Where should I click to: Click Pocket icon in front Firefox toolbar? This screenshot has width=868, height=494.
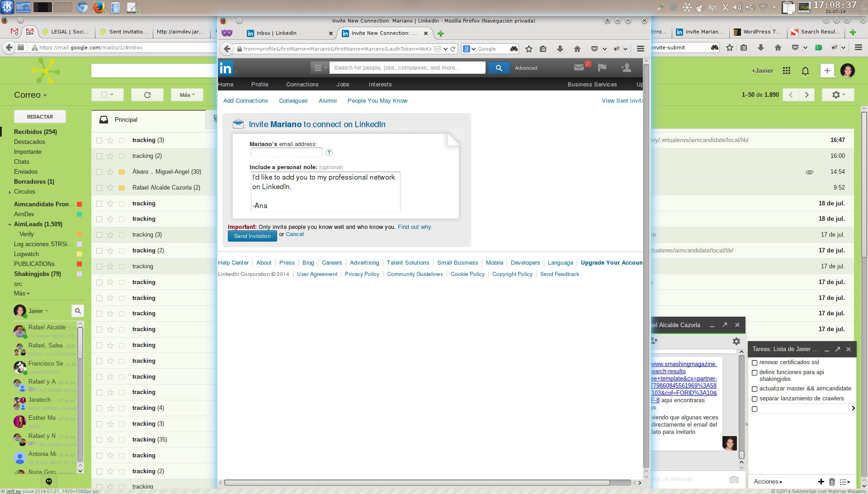point(594,49)
